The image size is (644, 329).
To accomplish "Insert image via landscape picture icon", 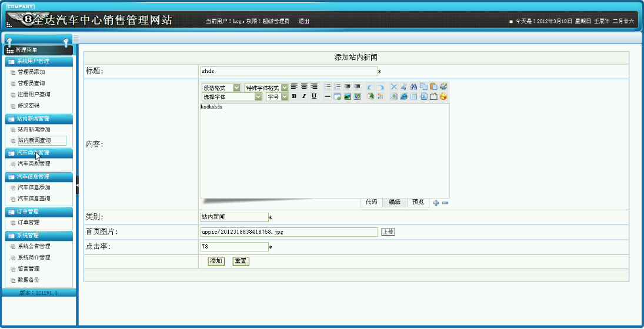I will click(348, 96).
